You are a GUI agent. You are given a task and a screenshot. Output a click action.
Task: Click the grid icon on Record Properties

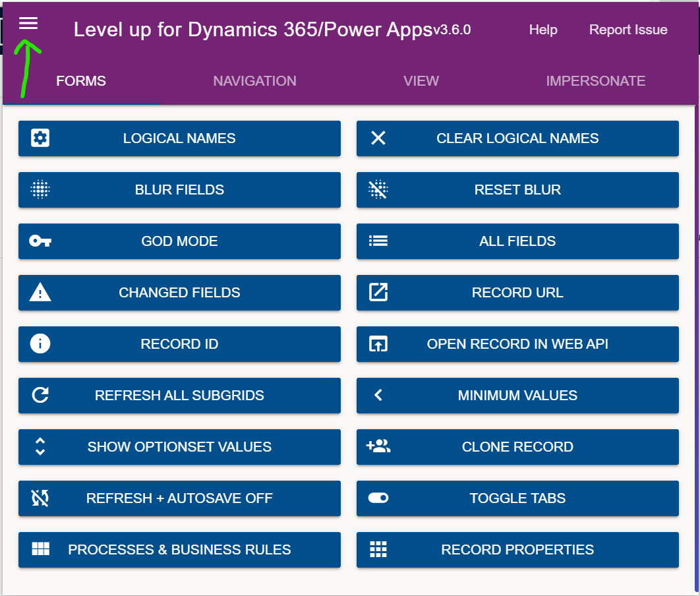(378, 550)
